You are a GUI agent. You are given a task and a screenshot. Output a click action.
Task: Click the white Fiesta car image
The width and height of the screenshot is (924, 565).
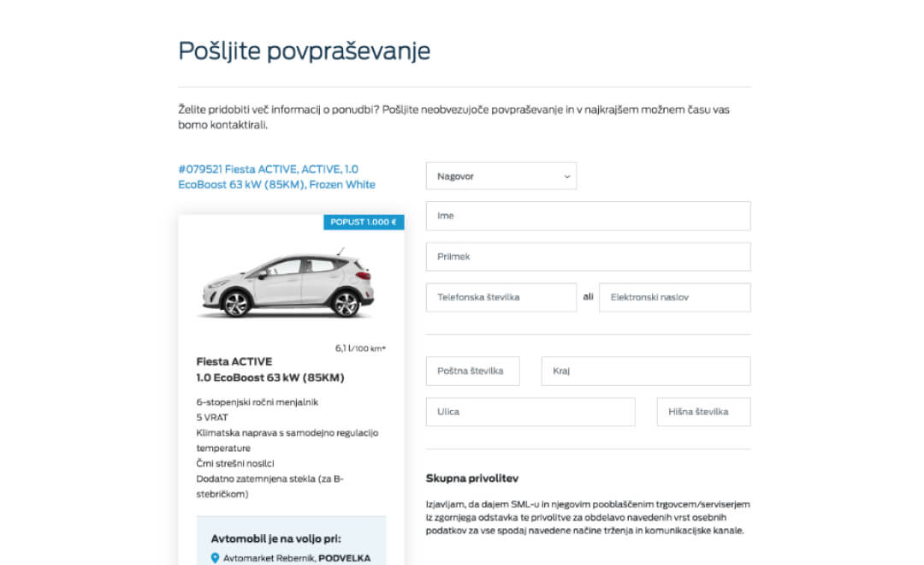click(x=286, y=285)
